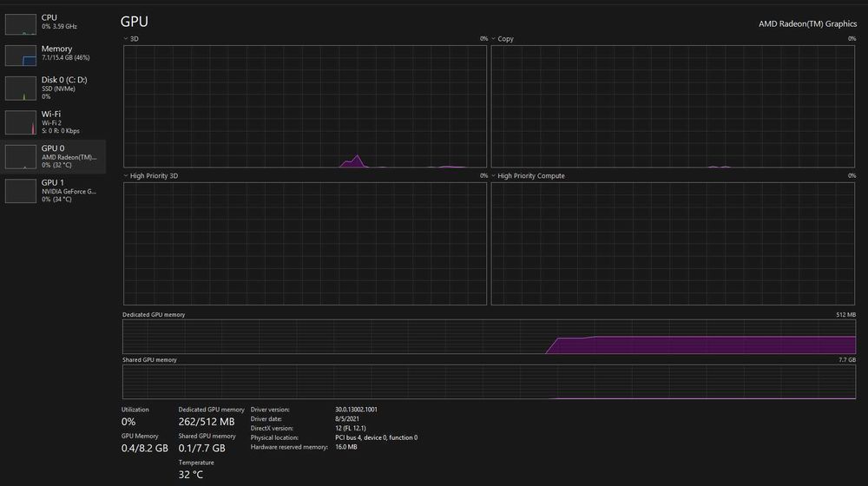The height and width of the screenshot is (486, 868).
Task: Click the GPU 1 label in sidebar
Action: pyautogui.click(x=53, y=182)
